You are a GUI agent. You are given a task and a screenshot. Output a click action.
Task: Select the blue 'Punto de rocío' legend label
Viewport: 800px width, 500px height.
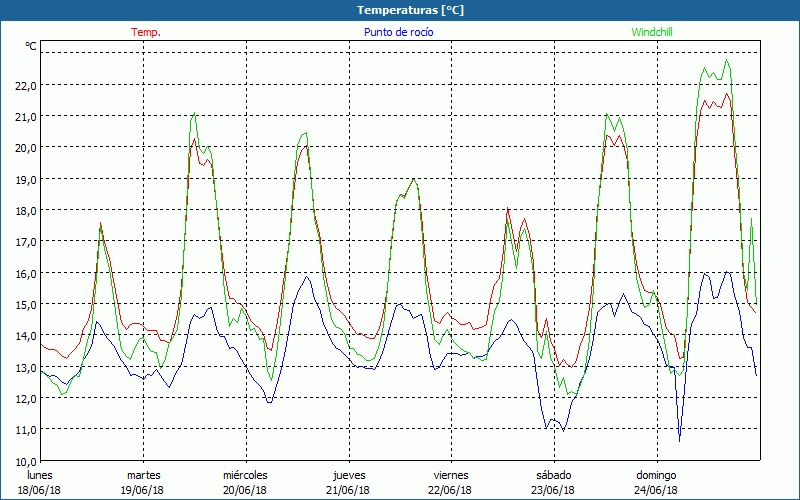click(398, 32)
